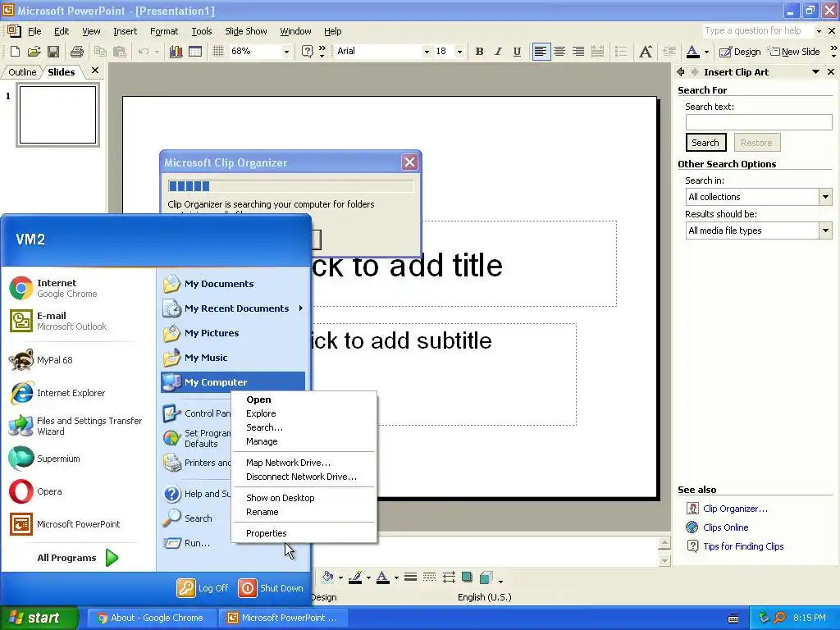Click the New blank presentation icon
This screenshot has width=840, height=630.
point(15,52)
